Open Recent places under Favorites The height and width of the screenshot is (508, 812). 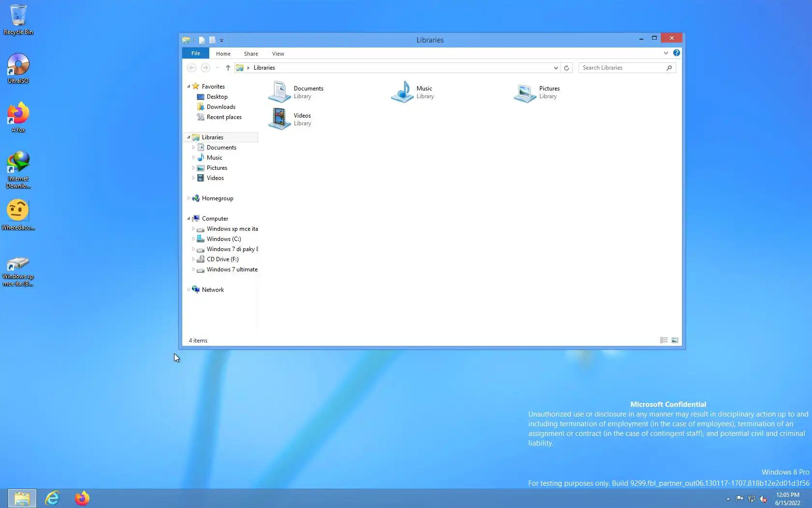coord(224,117)
